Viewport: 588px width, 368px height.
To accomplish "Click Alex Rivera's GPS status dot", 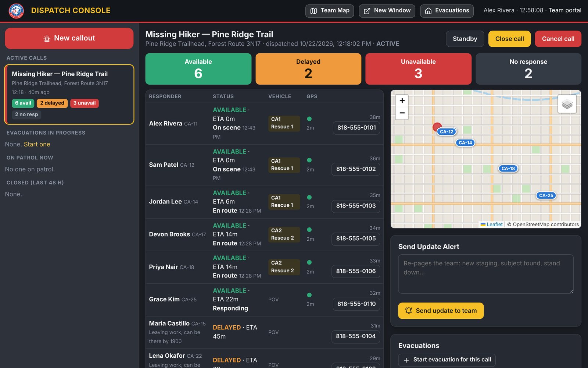I will [309, 119].
